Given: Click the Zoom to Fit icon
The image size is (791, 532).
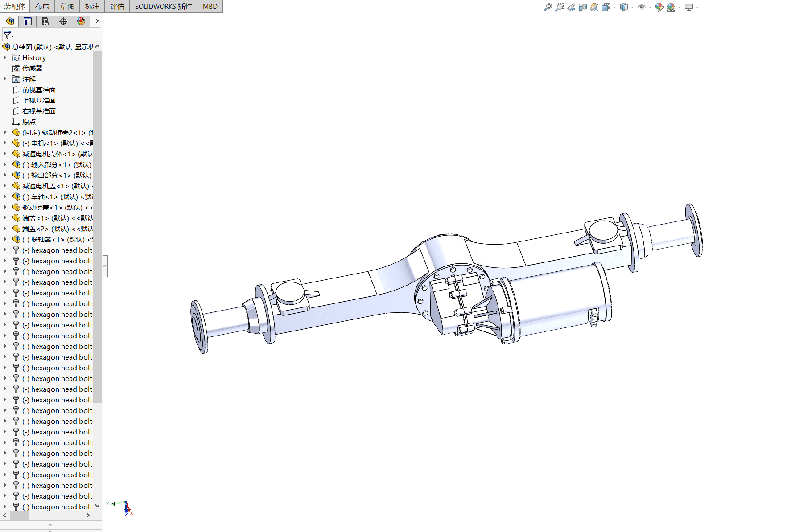Looking at the screenshot, I should point(548,7).
